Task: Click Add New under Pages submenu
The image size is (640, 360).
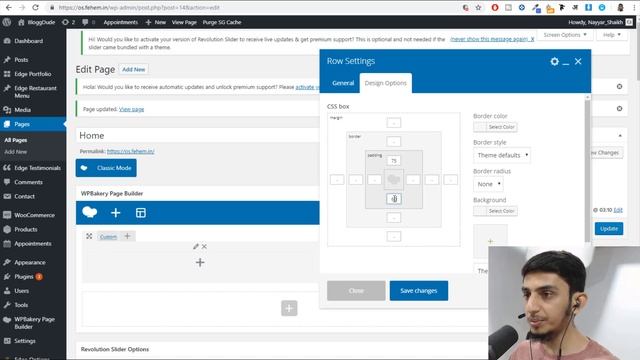Action: click(x=16, y=152)
